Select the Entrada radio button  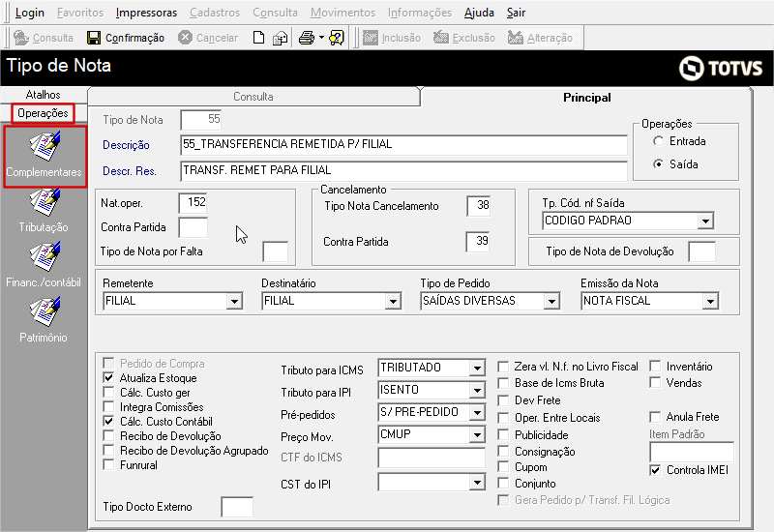pyautogui.click(x=658, y=141)
